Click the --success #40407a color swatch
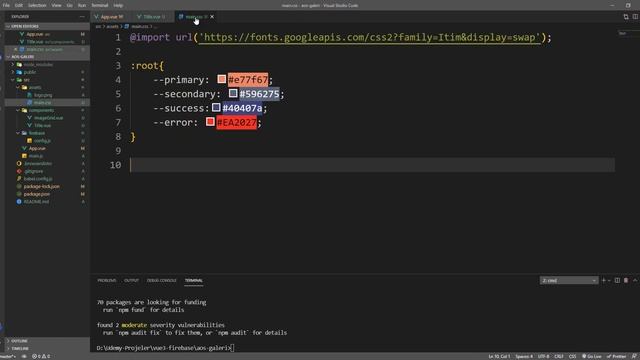The image size is (640, 360). pos(216,107)
